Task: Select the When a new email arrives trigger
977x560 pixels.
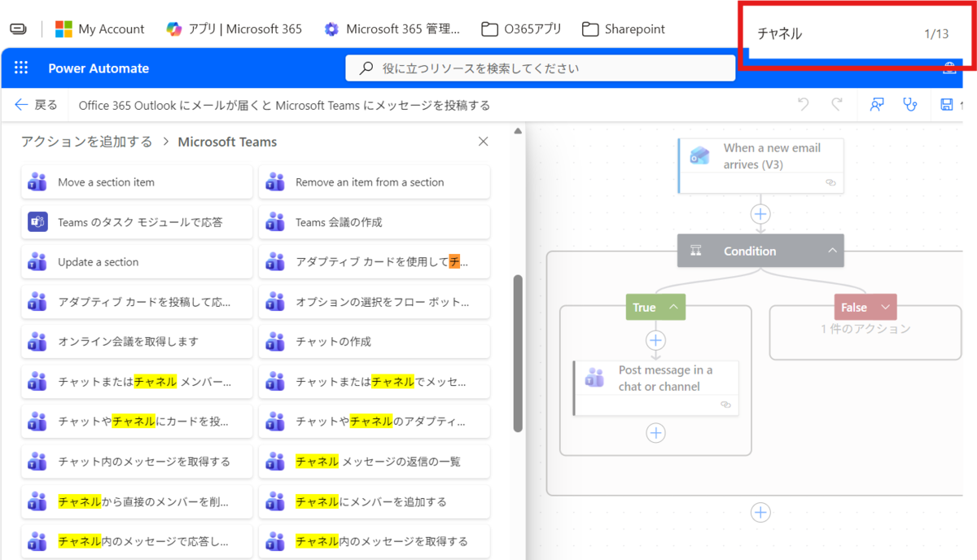Action: [760, 165]
